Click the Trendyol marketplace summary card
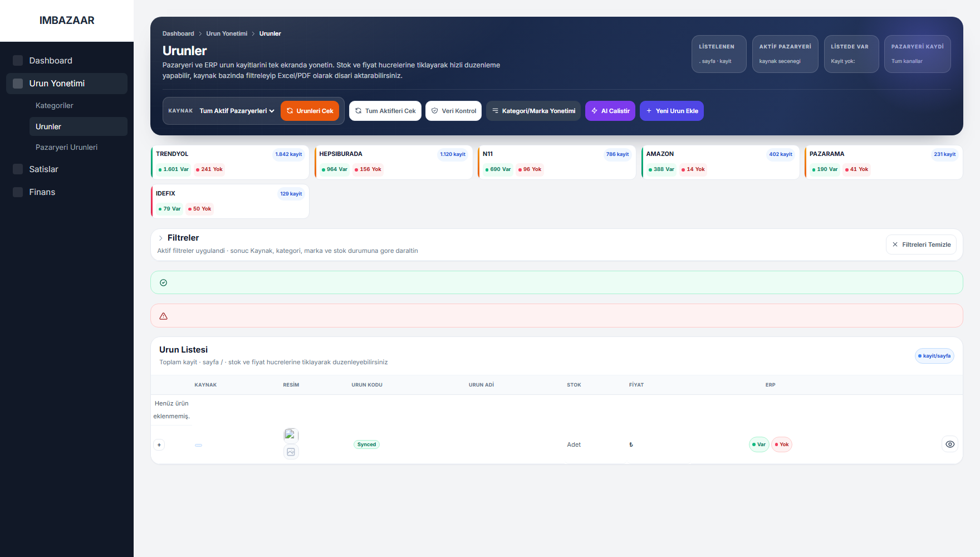980x557 pixels. pos(229,162)
